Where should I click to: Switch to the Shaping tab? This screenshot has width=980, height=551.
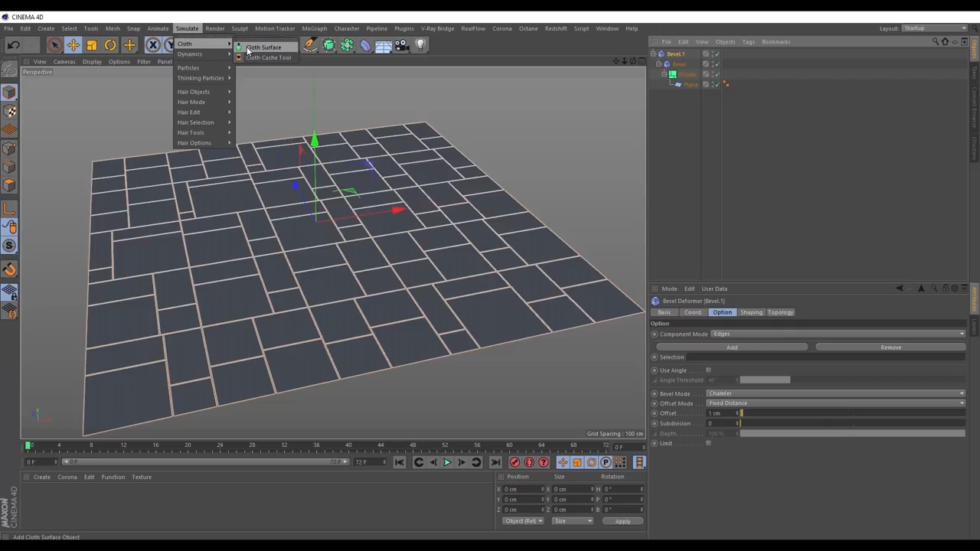point(751,312)
